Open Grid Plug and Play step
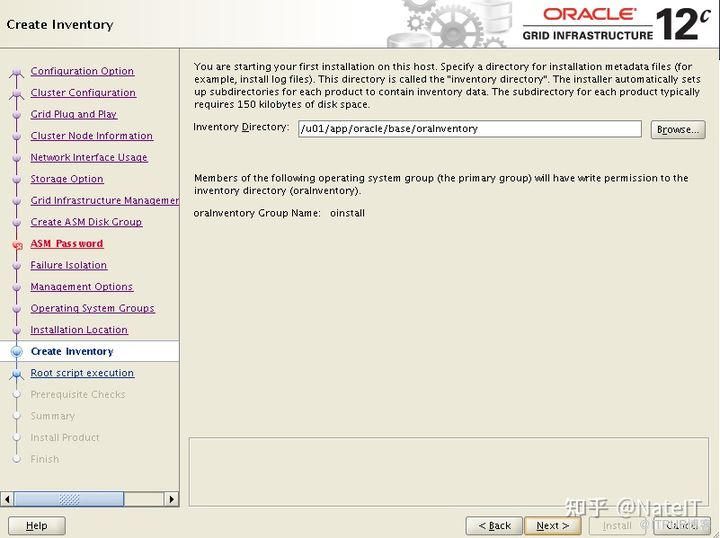 point(73,114)
